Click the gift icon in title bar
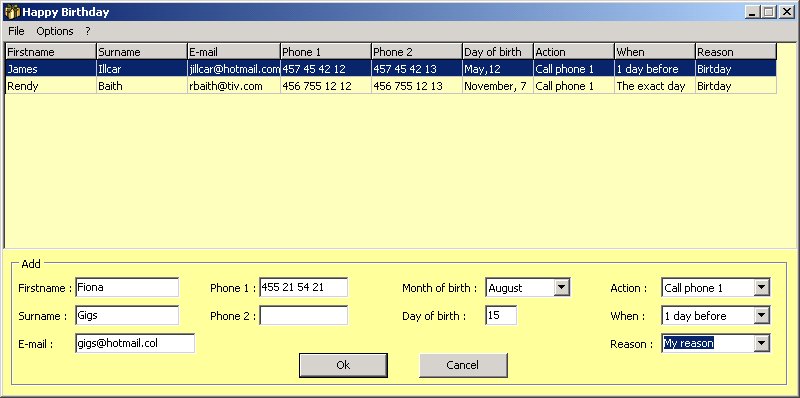Image resolution: width=800 pixels, height=398 pixels. tap(12, 12)
